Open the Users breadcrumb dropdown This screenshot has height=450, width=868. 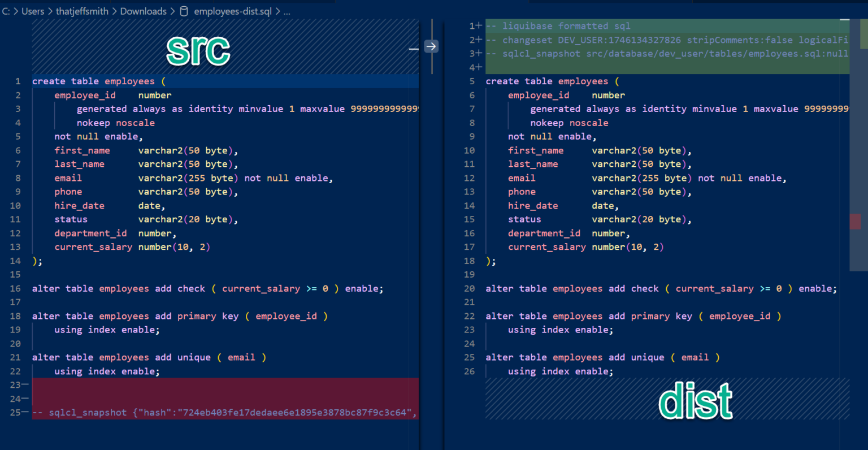pos(32,11)
